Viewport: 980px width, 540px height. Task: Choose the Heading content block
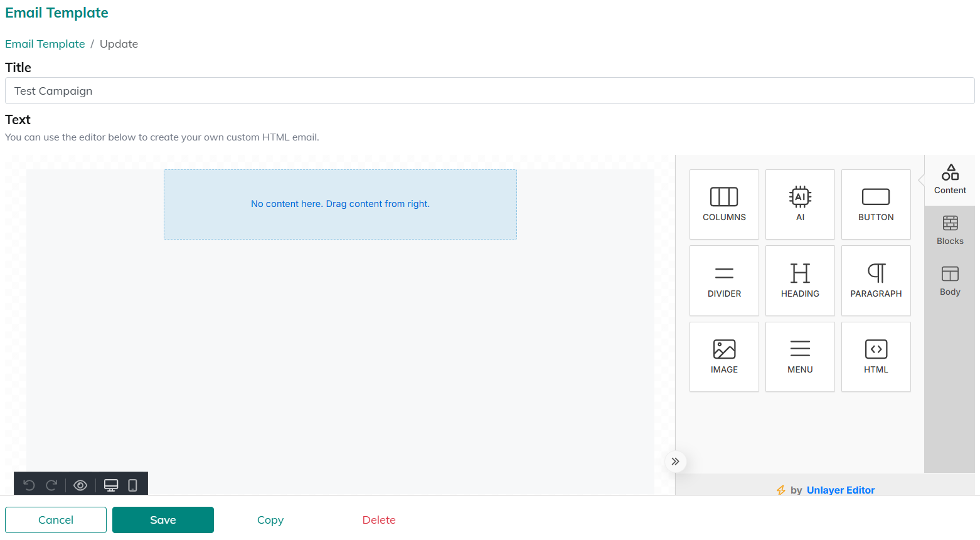pos(800,280)
